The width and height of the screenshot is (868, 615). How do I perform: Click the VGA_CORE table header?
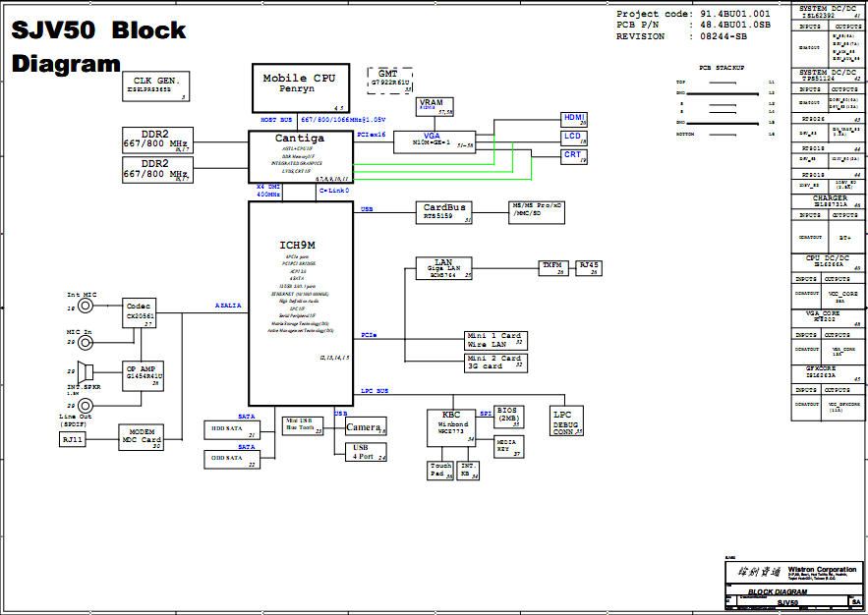click(828, 316)
